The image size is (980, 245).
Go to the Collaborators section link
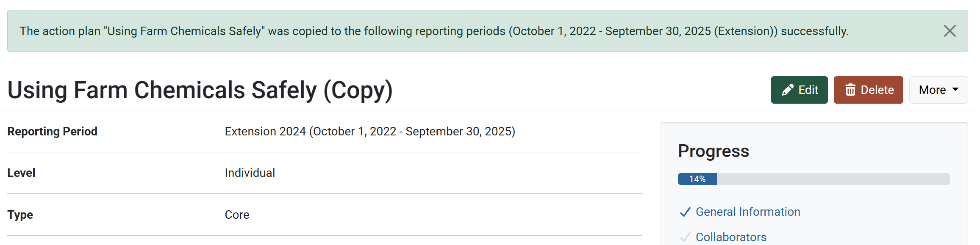[x=731, y=237]
